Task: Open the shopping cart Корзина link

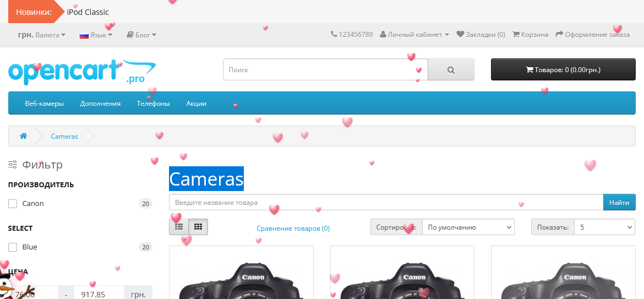Action: pyautogui.click(x=530, y=34)
